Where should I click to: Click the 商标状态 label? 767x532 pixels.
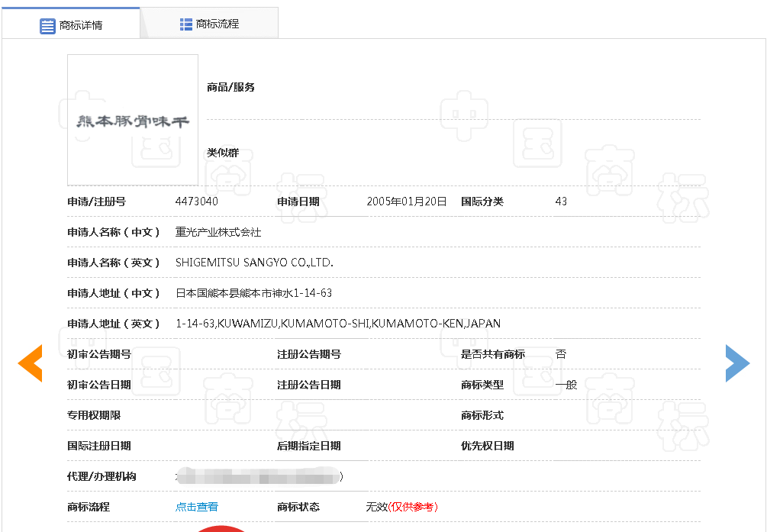pyautogui.click(x=298, y=507)
